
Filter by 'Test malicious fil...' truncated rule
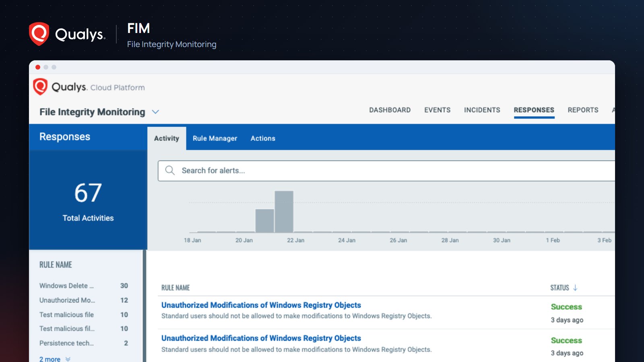click(67, 329)
